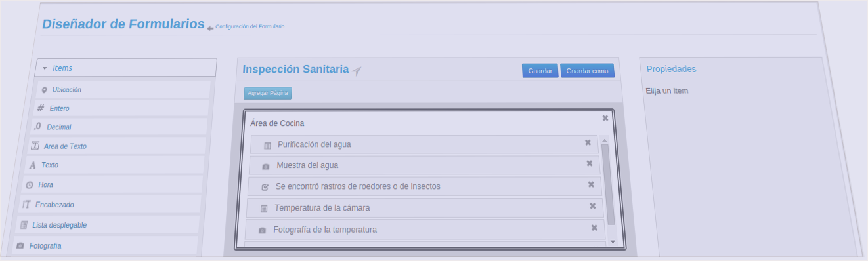The height and width of the screenshot is (261, 868).
Task: Click the Área de Cocina page title
Action: (277, 123)
